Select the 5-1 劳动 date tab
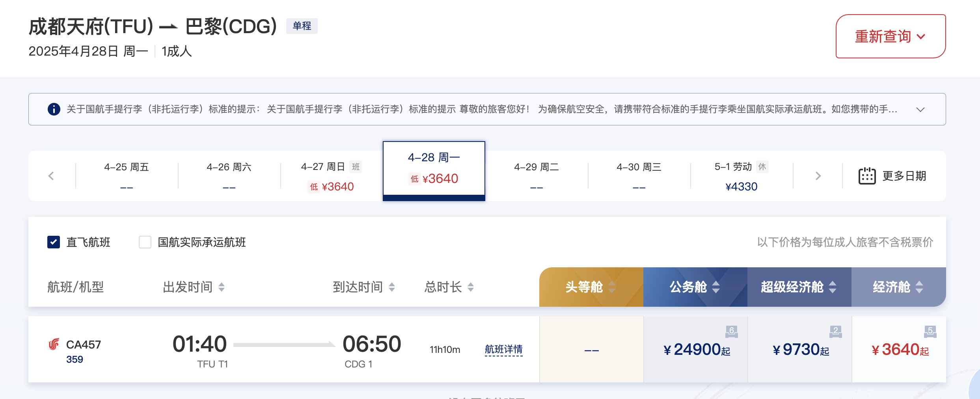This screenshot has width=980, height=399. click(741, 176)
